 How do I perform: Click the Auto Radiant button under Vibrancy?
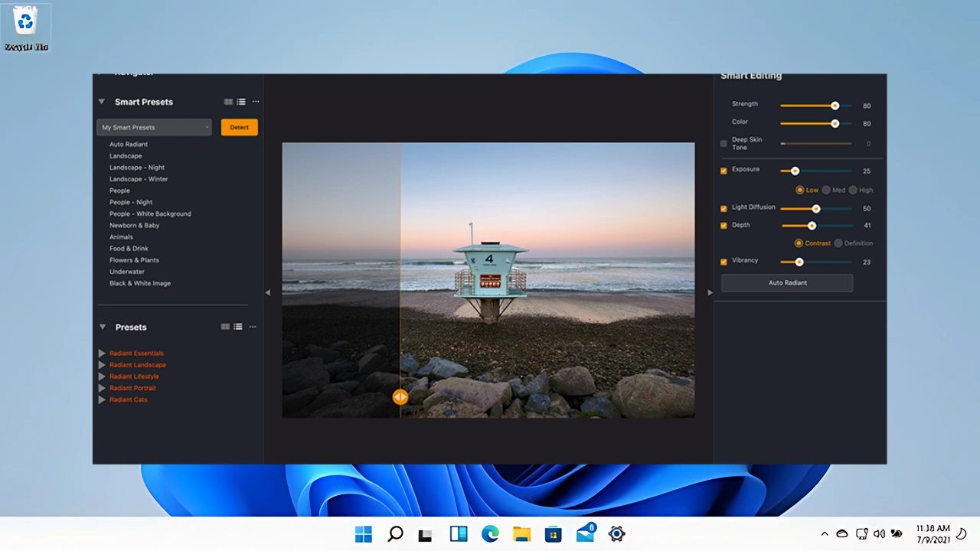787,283
